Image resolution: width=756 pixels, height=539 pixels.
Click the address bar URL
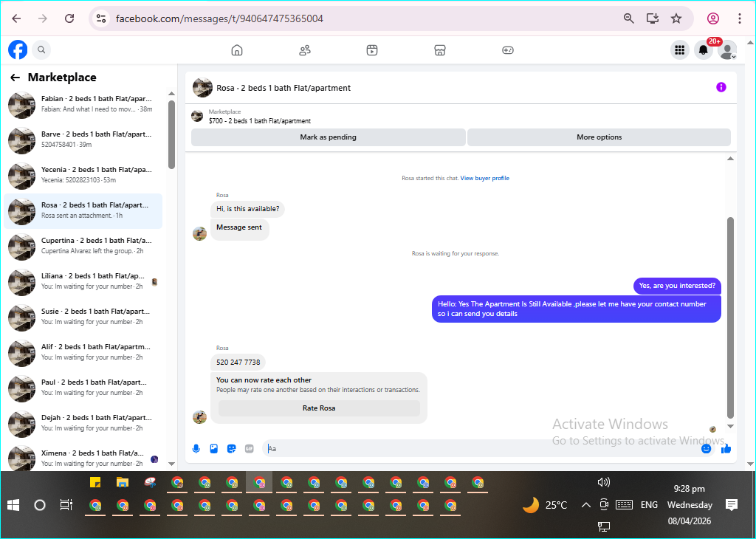pos(219,18)
